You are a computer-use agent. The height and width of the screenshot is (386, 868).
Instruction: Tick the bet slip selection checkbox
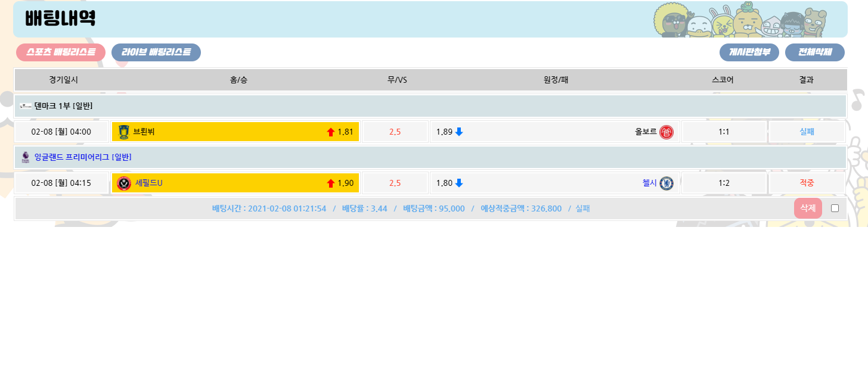[835, 208]
